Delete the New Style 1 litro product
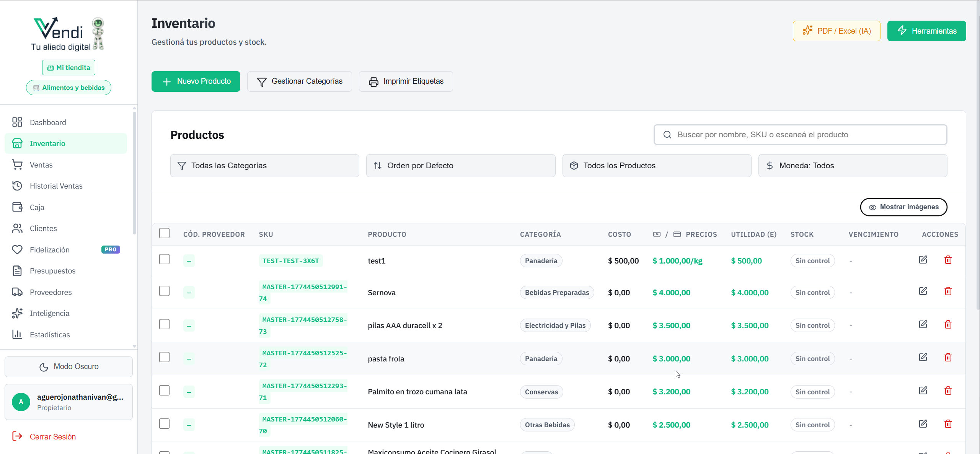The width and height of the screenshot is (980, 454). click(x=948, y=424)
